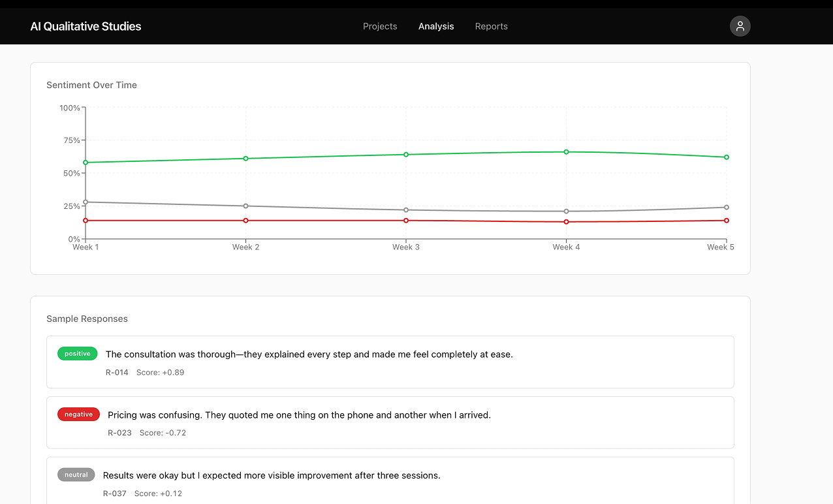Click the red negative badge

pyautogui.click(x=78, y=415)
